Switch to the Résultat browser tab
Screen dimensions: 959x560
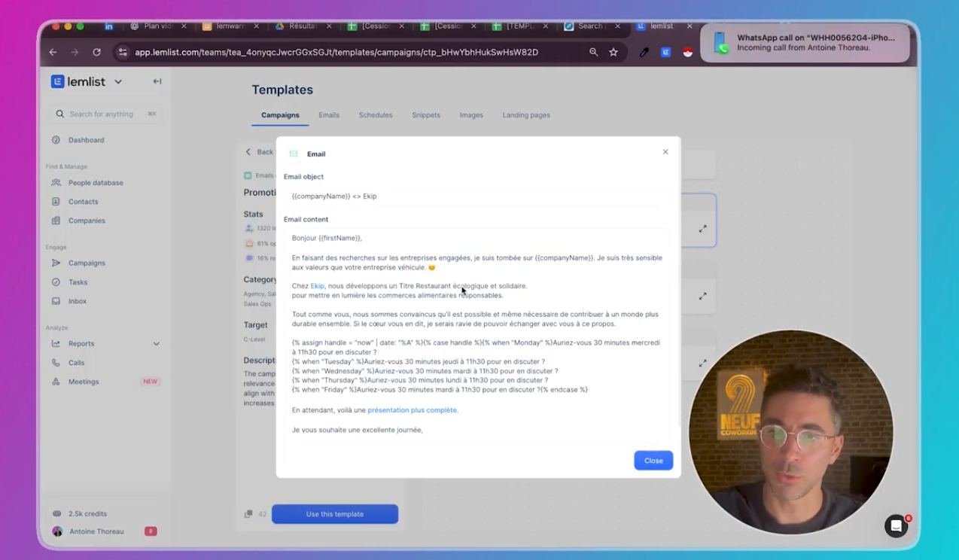(303, 26)
